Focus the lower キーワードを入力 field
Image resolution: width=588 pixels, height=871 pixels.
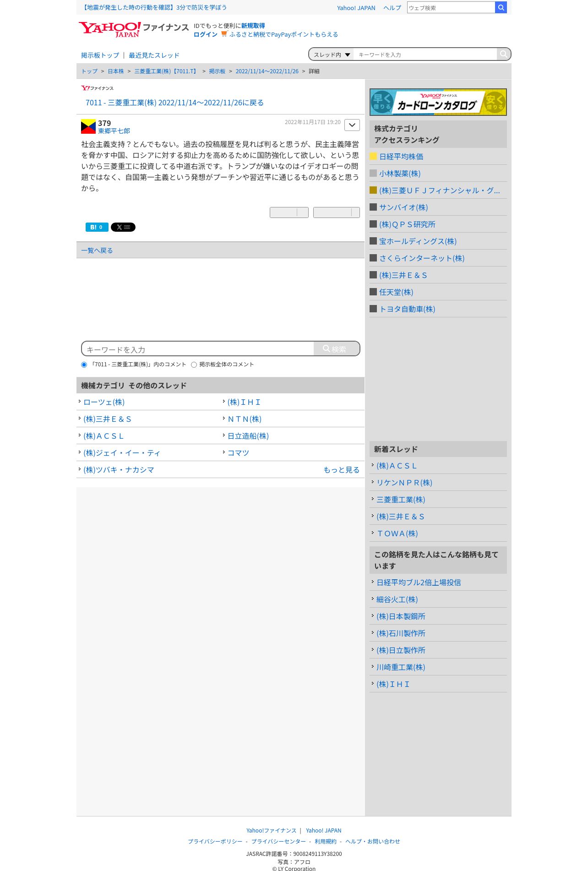point(198,349)
